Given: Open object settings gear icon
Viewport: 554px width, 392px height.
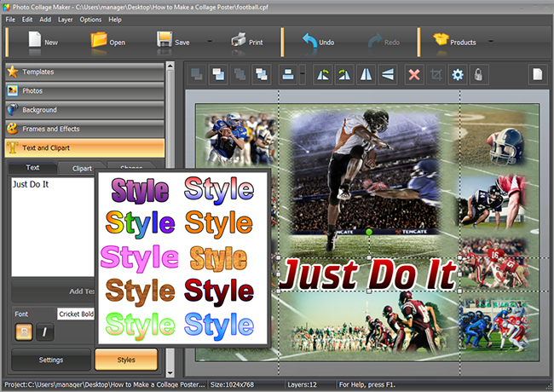Looking at the screenshot, I should (x=457, y=74).
